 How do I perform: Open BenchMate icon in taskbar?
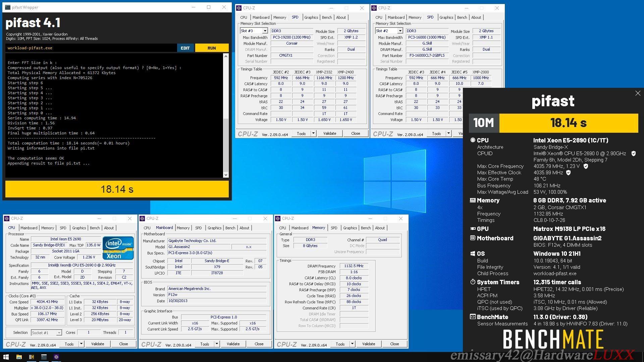click(x=32, y=357)
